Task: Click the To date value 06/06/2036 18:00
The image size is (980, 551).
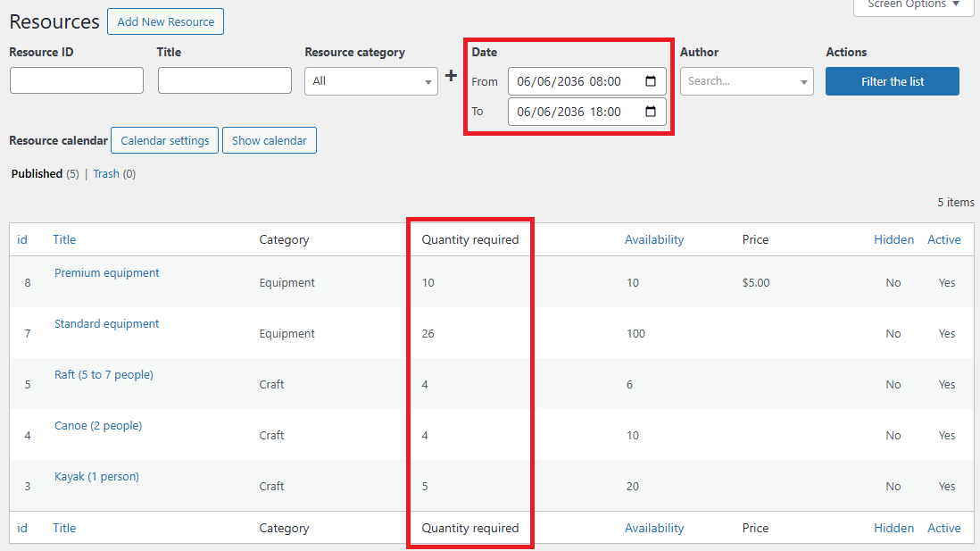Action: point(569,112)
